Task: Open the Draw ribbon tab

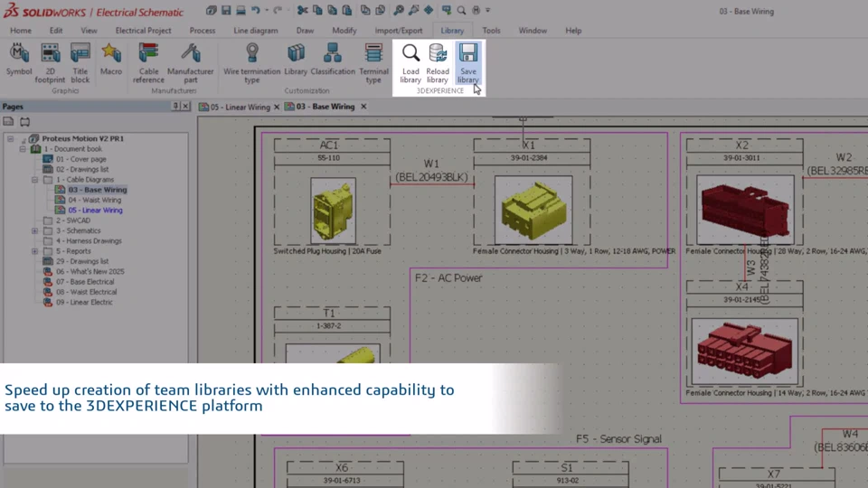Action: click(305, 31)
